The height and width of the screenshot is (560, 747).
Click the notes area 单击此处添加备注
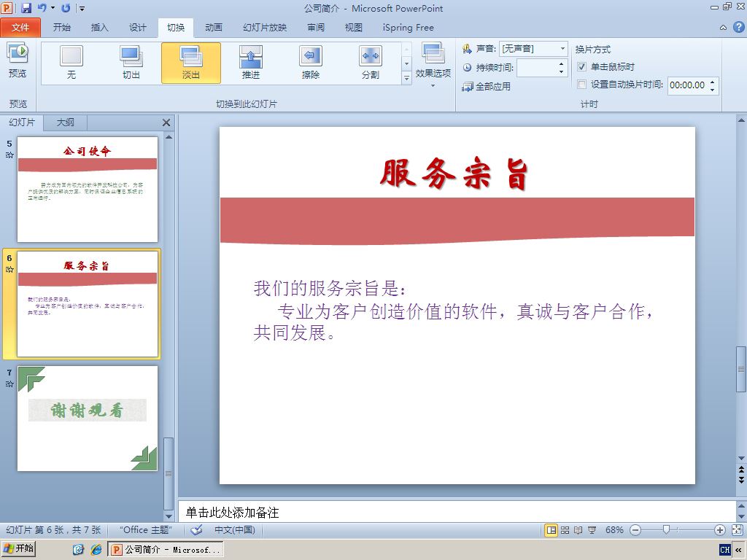pyautogui.click(x=233, y=513)
